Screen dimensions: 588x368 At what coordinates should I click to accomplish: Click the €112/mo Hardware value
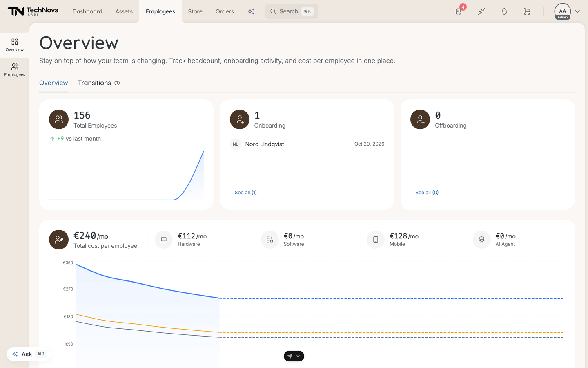[192, 236]
